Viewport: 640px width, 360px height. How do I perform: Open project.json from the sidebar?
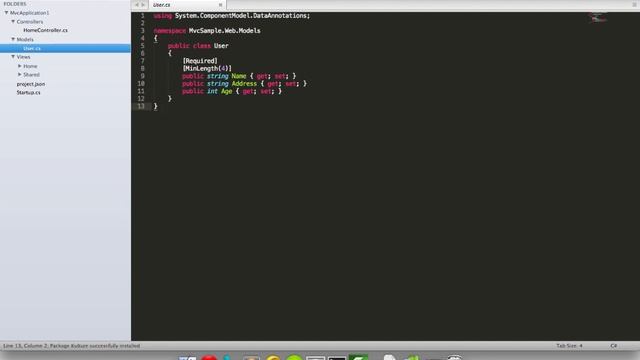click(x=31, y=84)
